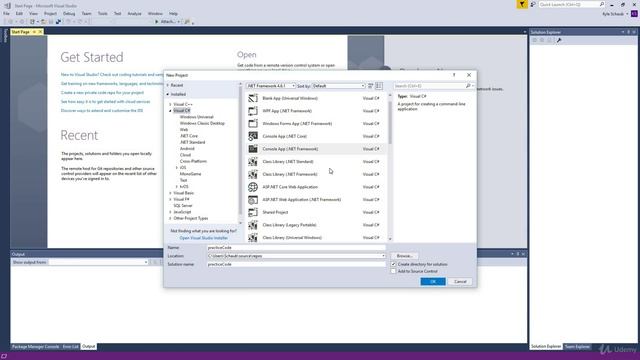
Task: Switch template list to medium icons view
Action: tap(379, 86)
